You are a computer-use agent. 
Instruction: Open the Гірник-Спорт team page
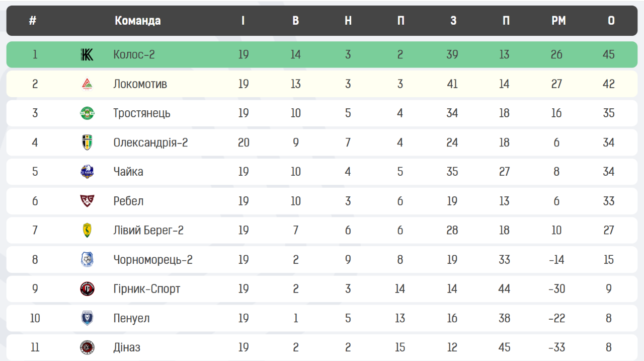[146, 289]
